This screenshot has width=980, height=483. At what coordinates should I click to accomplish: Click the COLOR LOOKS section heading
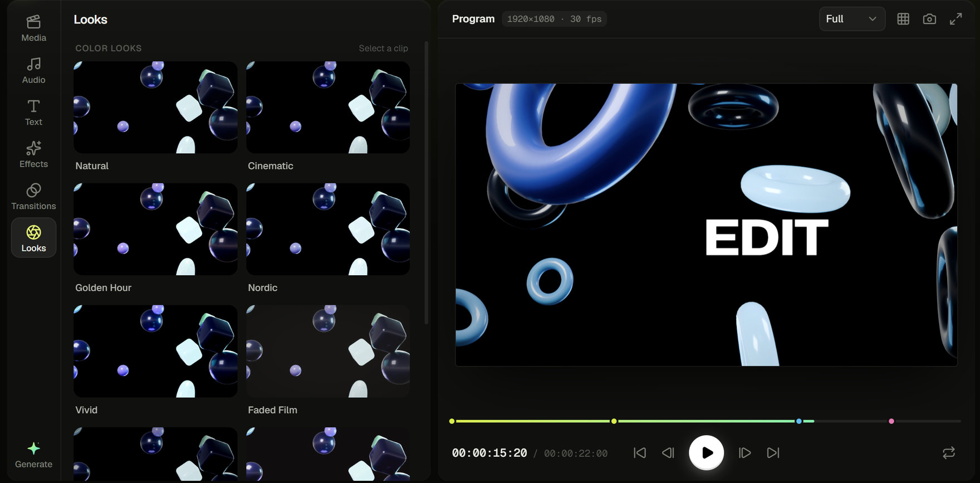tap(109, 48)
